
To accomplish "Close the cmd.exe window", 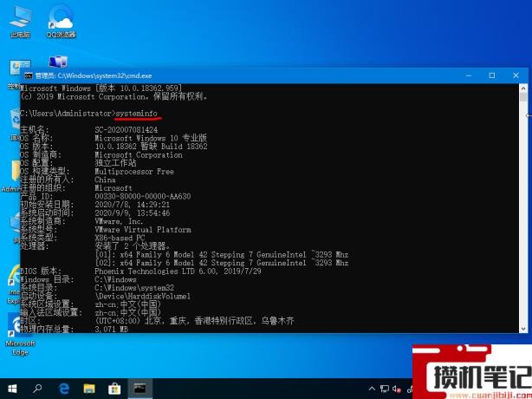I will coord(516,75).
